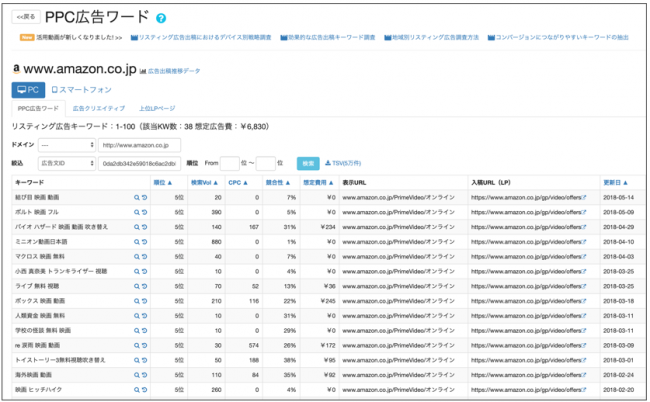This screenshot has height=402, width=650.
Task: Click the blue help question mark icon
Action: (x=161, y=18)
